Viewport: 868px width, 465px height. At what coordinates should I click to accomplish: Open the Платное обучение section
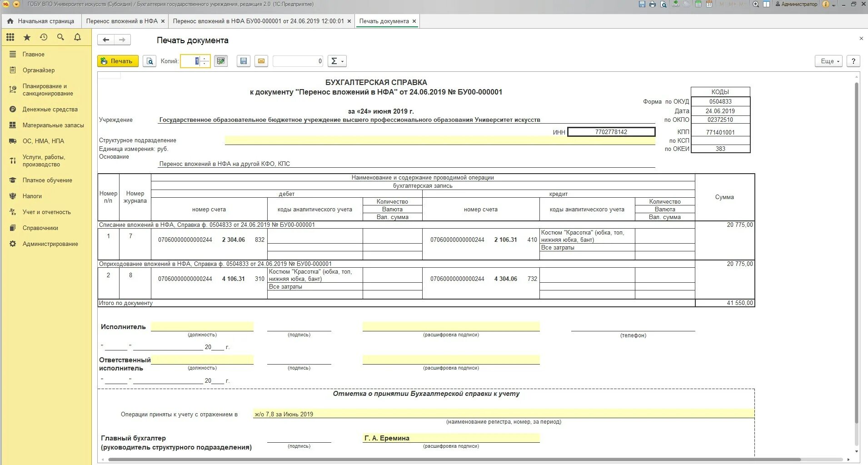(46, 180)
